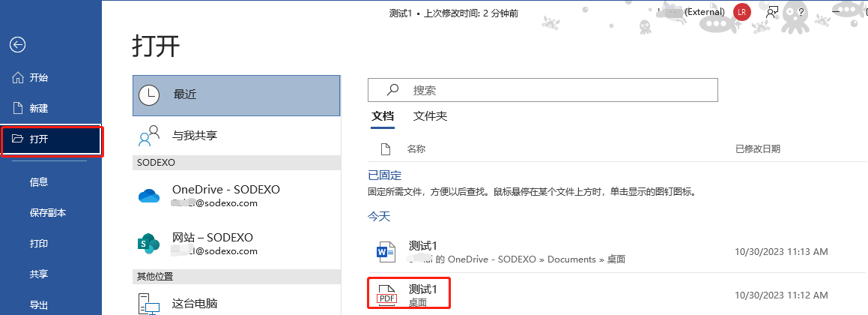Click the LR account avatar
The image size is (868, 315).
click(x=741, y=12)
